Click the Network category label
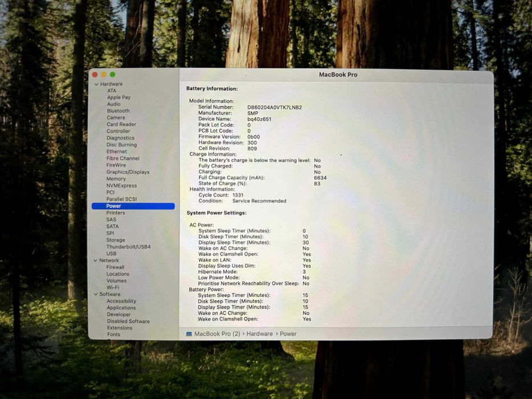 [109, 260]
